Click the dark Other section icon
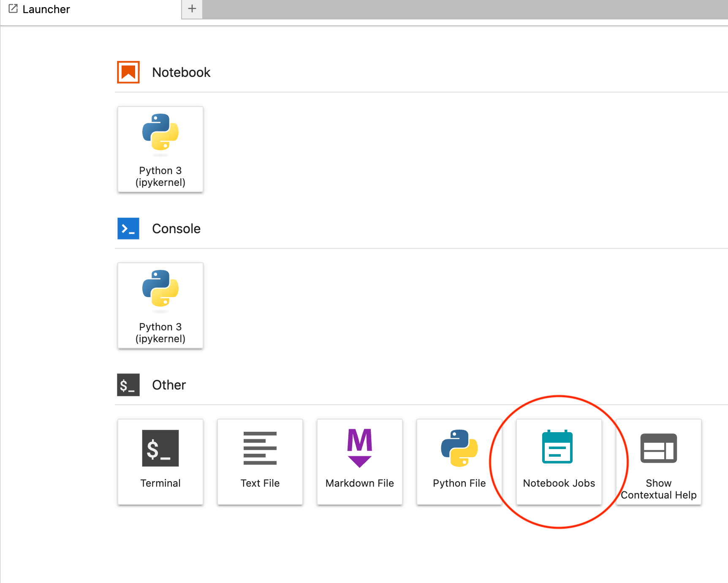The image size is (728, 583). tap(128, 385)
